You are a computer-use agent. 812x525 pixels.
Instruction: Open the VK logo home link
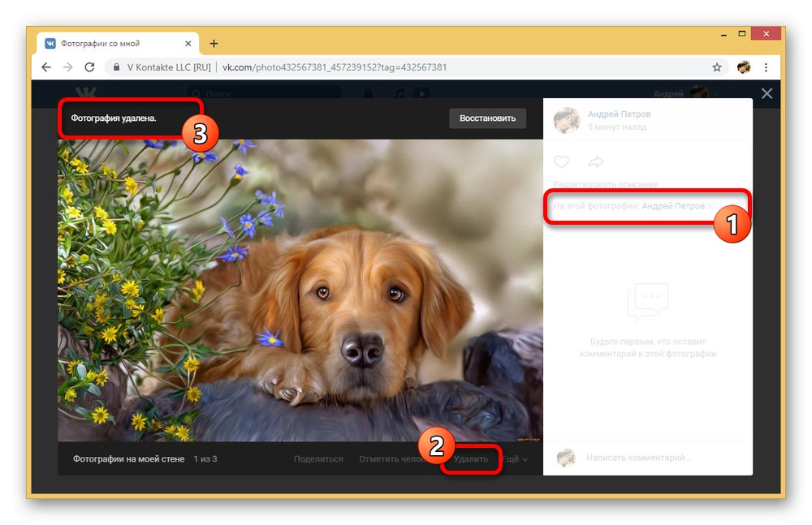tap(85, 93)
